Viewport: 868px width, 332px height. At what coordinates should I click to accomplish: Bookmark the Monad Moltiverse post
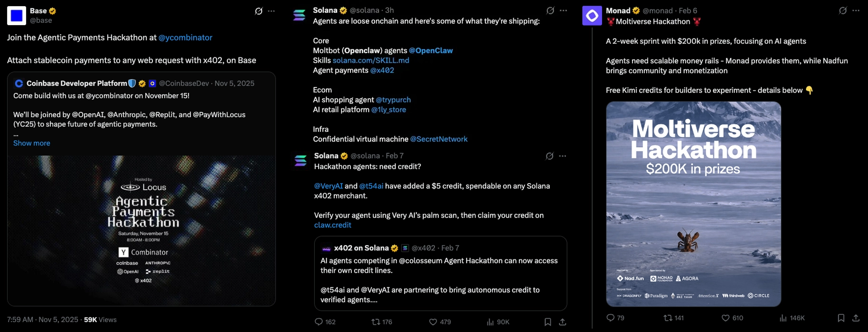pyautogui.click(x=841, y=318)
